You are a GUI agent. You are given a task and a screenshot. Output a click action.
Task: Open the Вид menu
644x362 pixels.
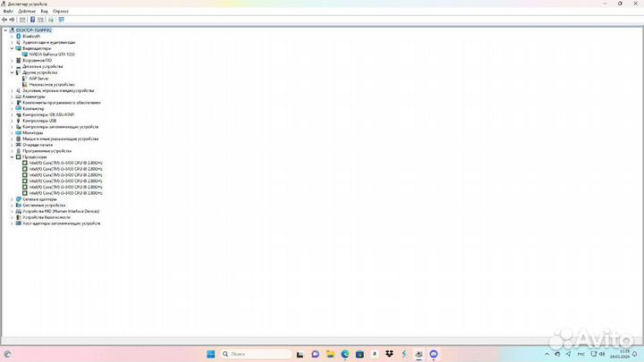[x=45, y=12]
